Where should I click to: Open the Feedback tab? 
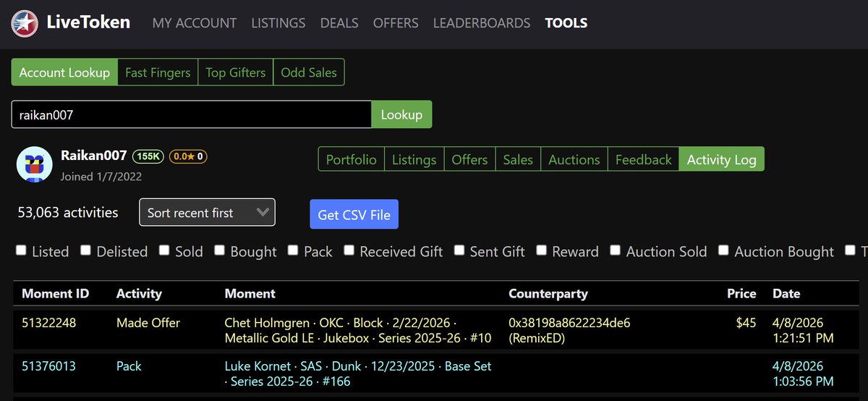click(x=643, y=159)
